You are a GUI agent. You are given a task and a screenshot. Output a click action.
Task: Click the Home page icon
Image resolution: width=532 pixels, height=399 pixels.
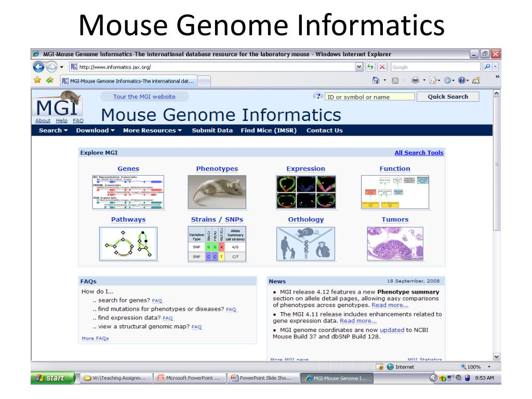pyautogui.click(x=376, y=81)
